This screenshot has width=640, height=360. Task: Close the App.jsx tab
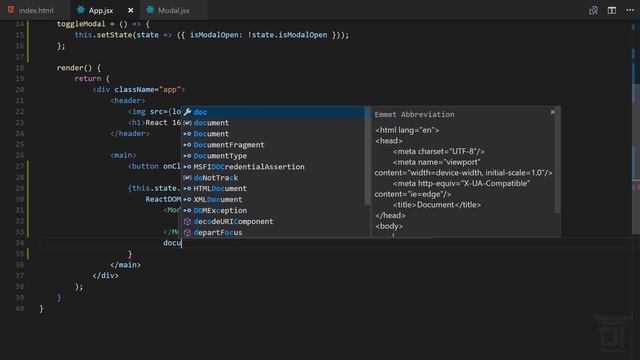click(x=131, y=10)
